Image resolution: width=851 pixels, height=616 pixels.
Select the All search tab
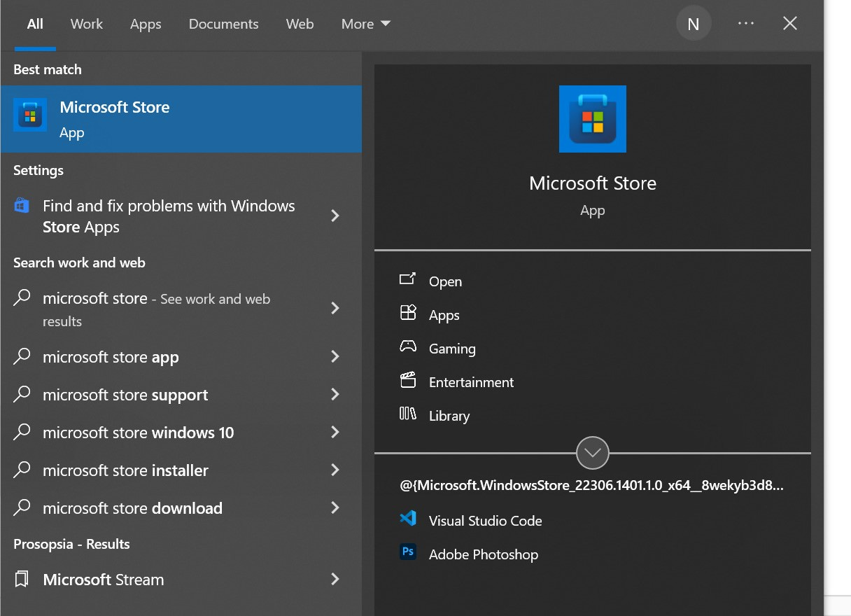[35, 24]
